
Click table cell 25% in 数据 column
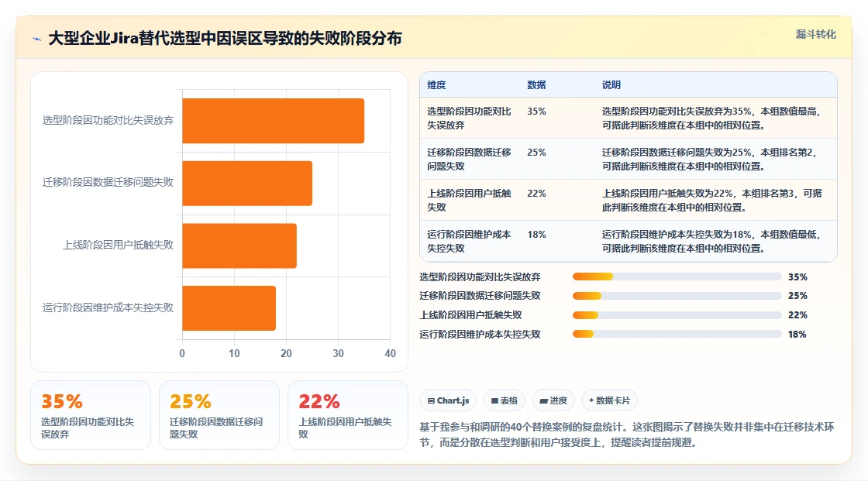tap(536, 153)
